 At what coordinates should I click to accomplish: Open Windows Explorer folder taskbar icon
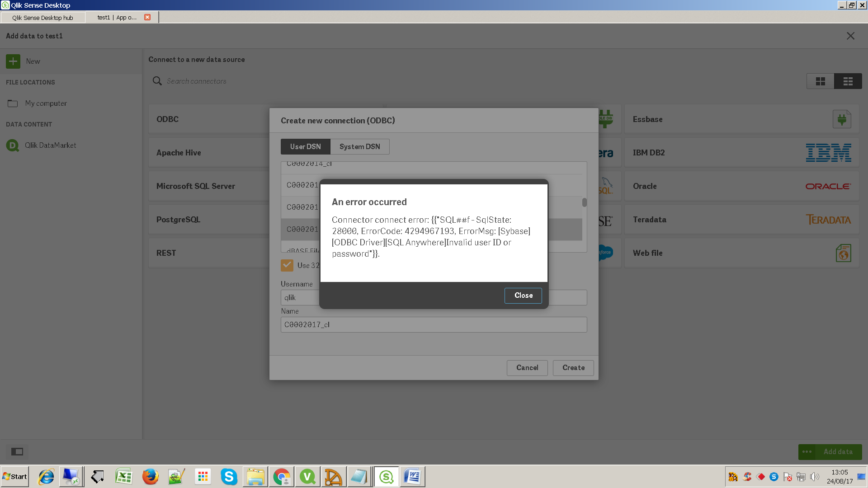255,477
